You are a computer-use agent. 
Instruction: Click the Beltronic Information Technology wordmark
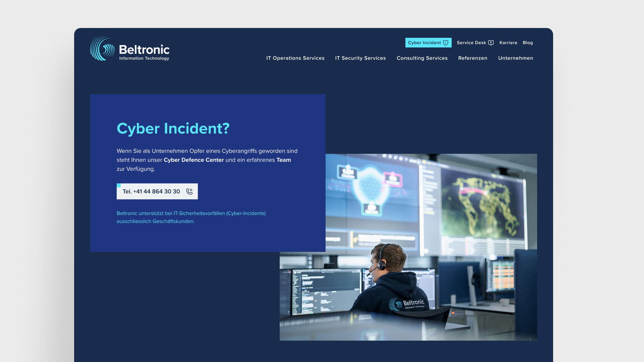(144, 52)
